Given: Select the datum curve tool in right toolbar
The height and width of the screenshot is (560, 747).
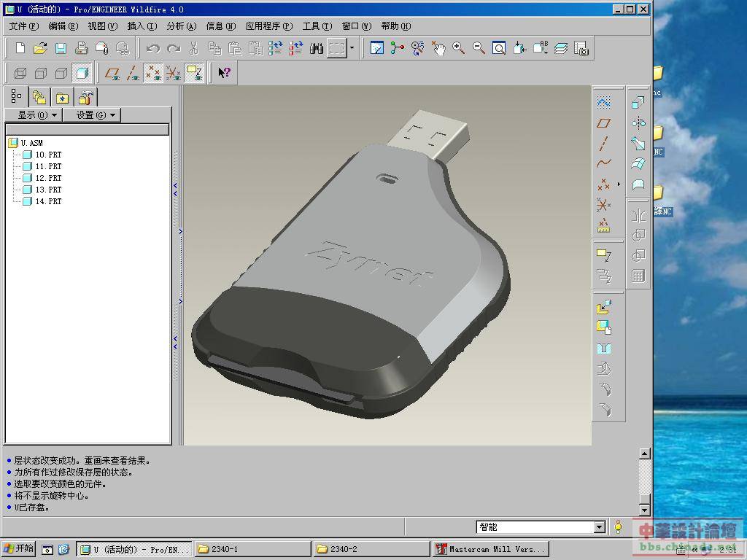Looking at the screenshot, I should click(603, 163).
